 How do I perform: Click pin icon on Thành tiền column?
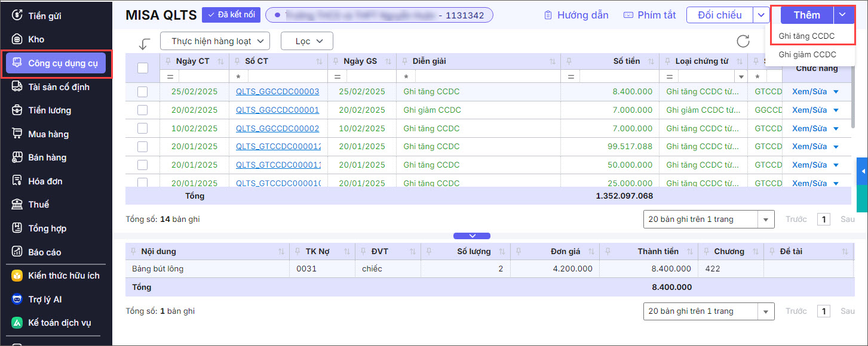[608, 251]
